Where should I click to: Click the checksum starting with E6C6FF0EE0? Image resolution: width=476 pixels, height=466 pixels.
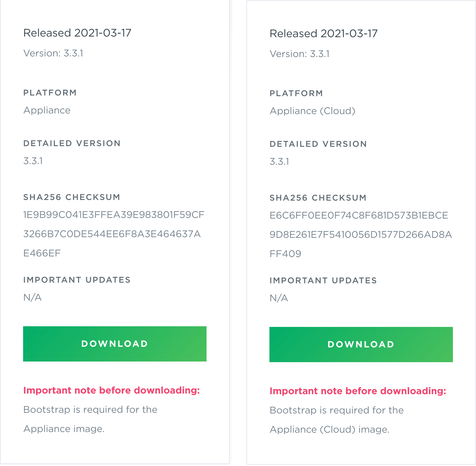point(359,215)
